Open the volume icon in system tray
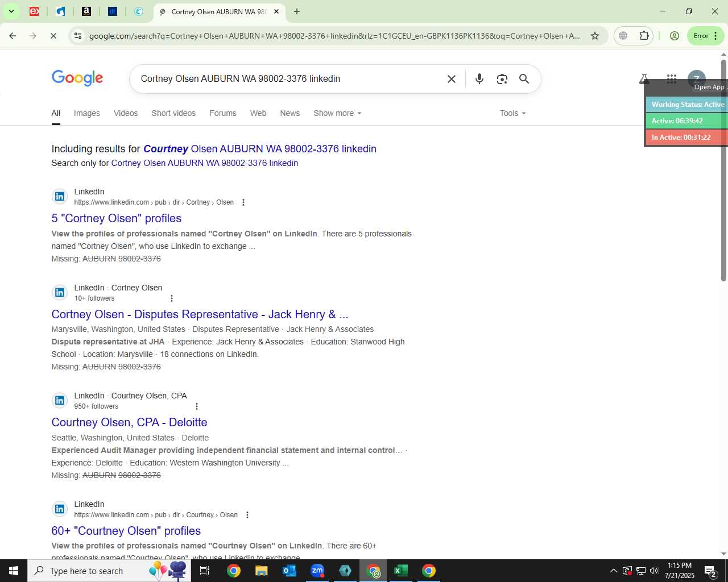This screenshot has width=728, height=582. point(654,571)
